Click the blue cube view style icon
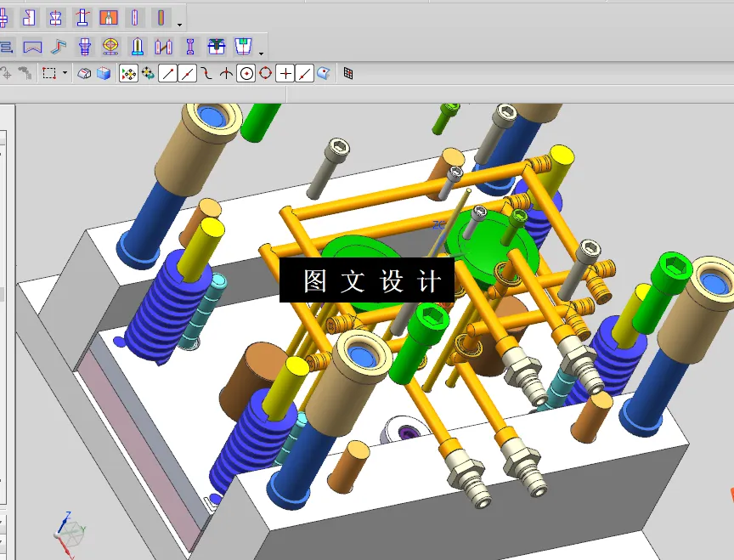The width and height of the screenshot is (734, 560). 103,73
